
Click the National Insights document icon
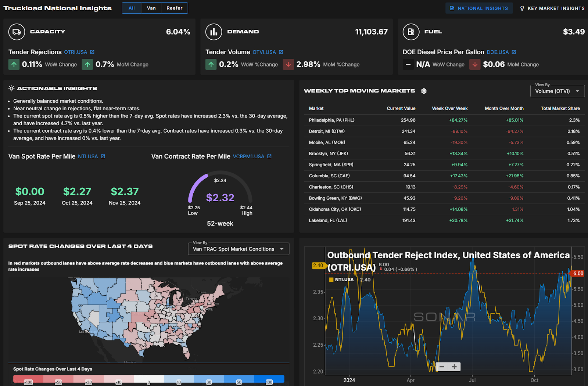click(x=452, y=8)
